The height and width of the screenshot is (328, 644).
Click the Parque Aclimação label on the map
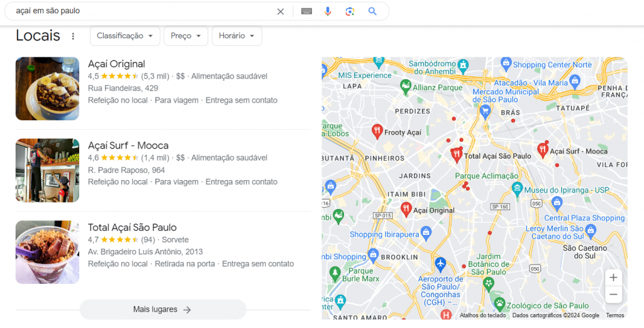coord(486,176)
